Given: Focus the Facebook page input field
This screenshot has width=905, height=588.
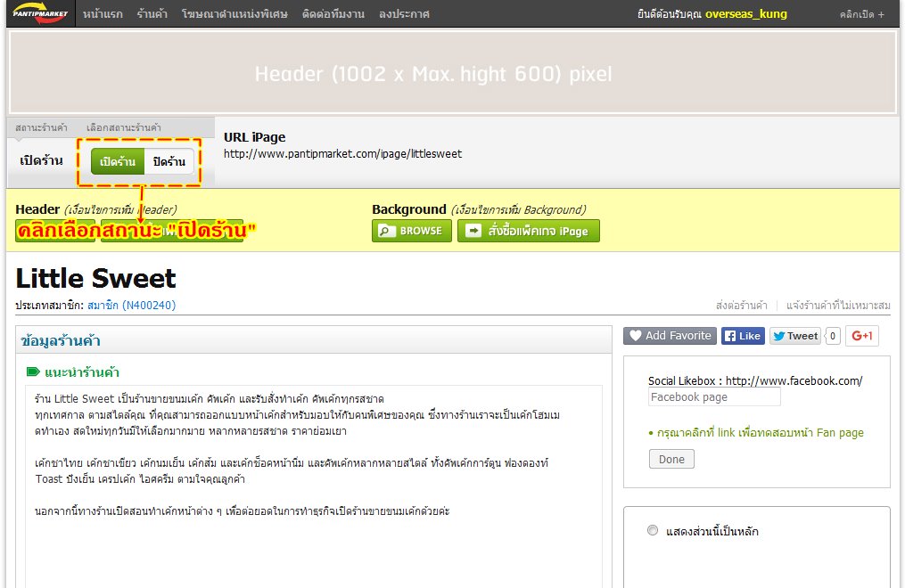Looking at the screenshot, I should pyautogui.click(x=714, y=396).
